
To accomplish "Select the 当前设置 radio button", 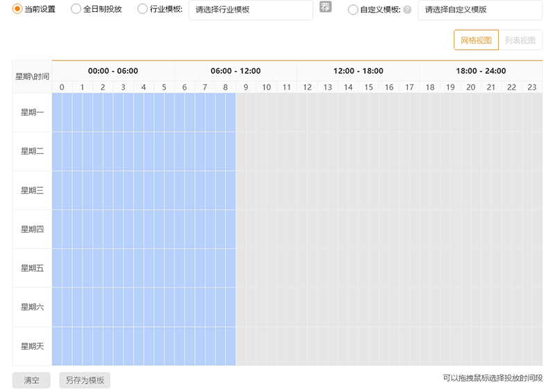I will (17, 9).
